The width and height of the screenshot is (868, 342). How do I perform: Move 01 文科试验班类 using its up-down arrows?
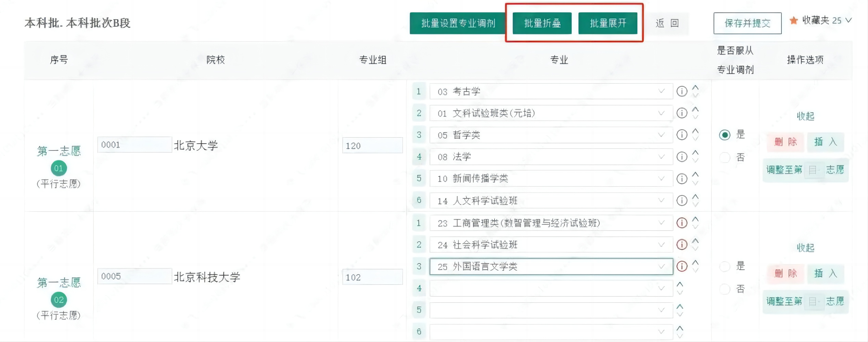695,113
